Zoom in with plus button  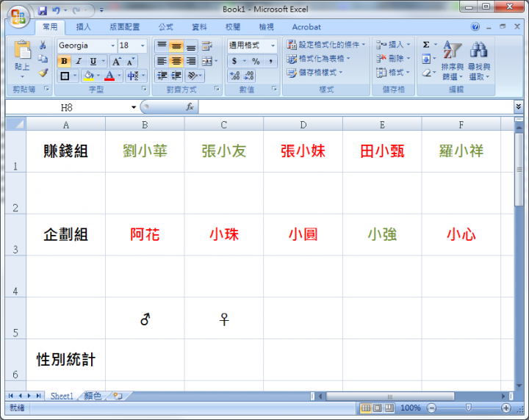tap(505, 408)
